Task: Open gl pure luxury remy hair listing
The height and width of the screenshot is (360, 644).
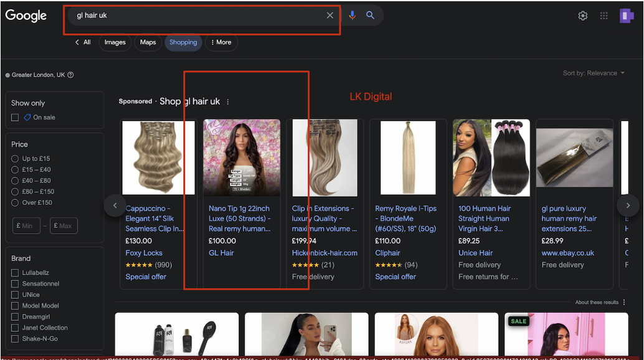Action: tap(569, 219)
